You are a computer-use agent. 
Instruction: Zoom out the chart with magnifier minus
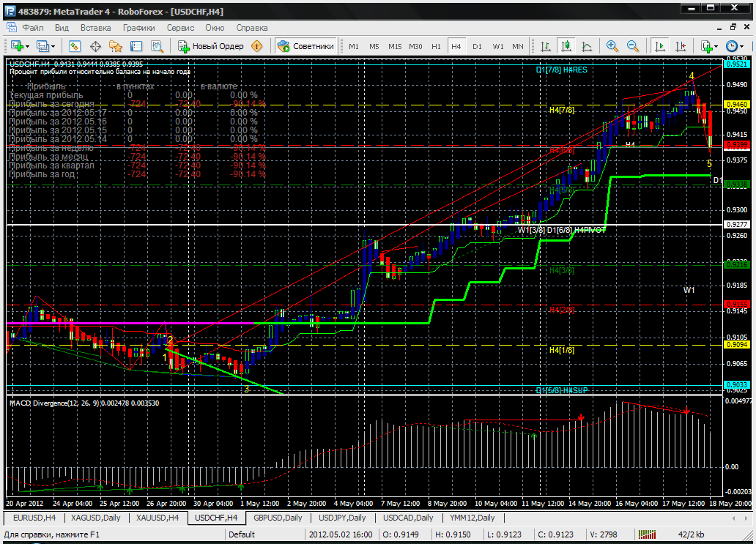(x=633, y=46)
